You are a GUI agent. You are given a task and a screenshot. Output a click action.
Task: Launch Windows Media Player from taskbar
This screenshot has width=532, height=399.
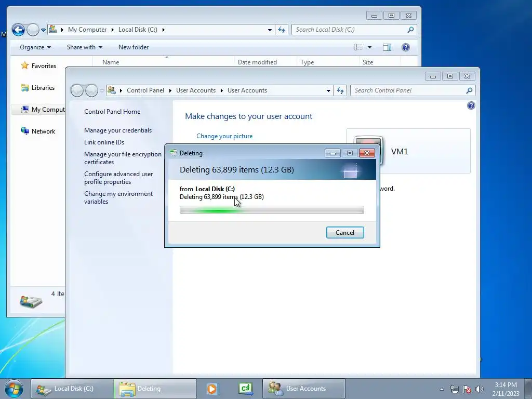[212, 389]
